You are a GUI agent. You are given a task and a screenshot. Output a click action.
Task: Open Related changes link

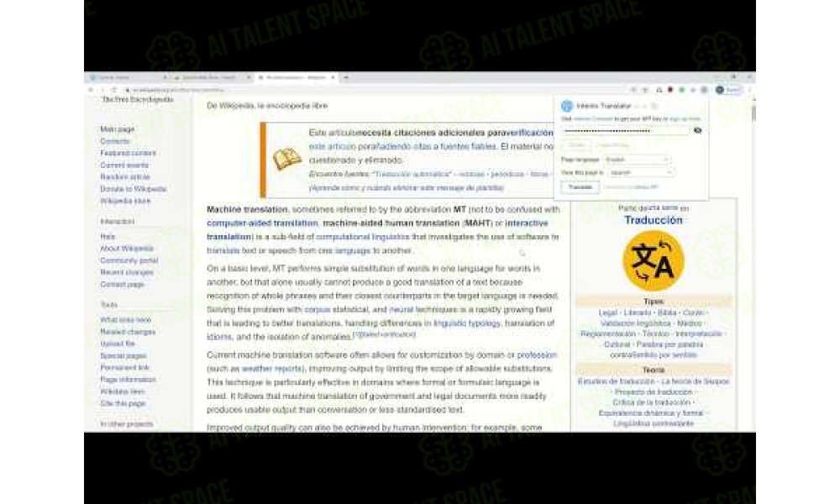point(128,332)
